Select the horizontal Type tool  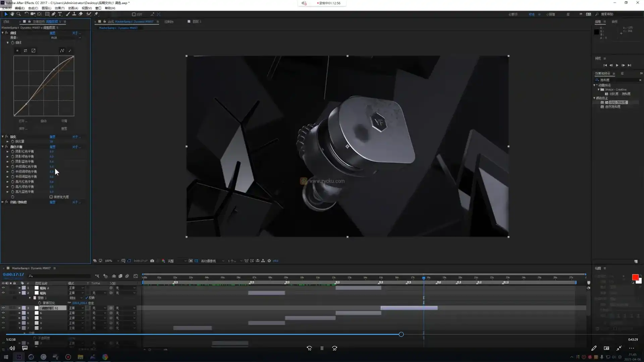[60, 14]
